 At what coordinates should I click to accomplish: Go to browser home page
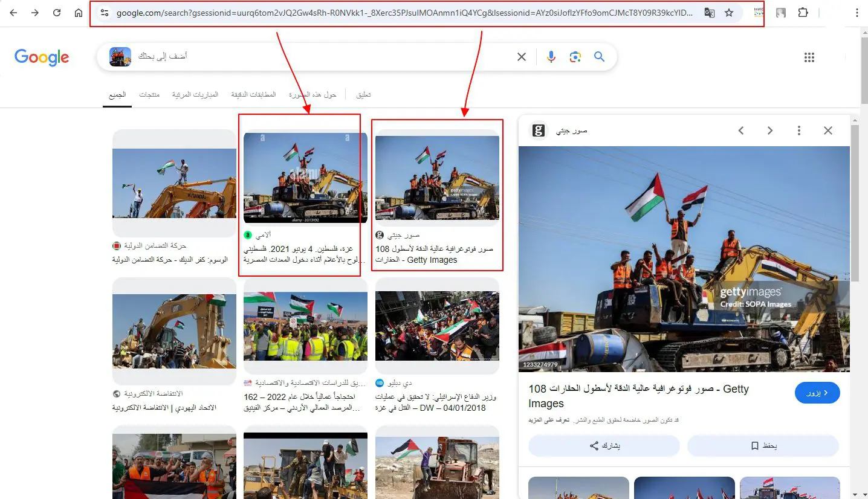79,13
